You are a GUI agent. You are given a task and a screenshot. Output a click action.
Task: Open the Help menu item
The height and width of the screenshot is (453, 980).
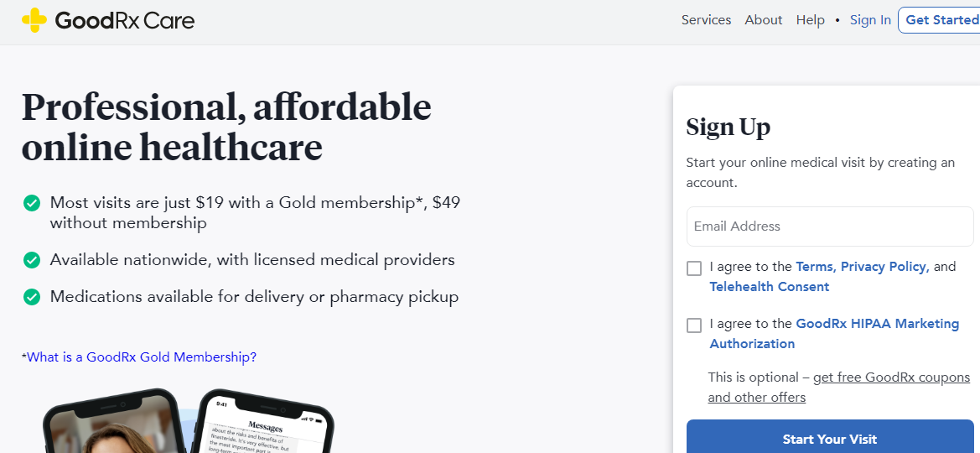[x=810, y=20]
